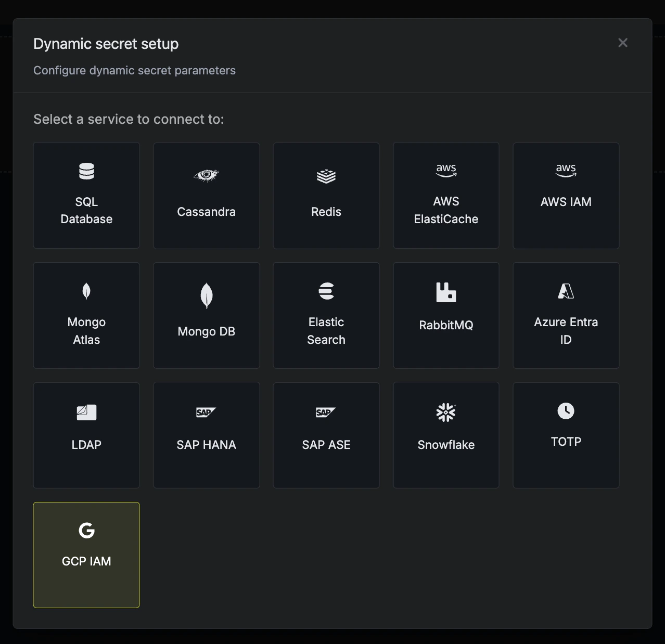The height and width of the screenshot is (644, 665).
Task: Choose the LDAP label
Action: [86, 445]
